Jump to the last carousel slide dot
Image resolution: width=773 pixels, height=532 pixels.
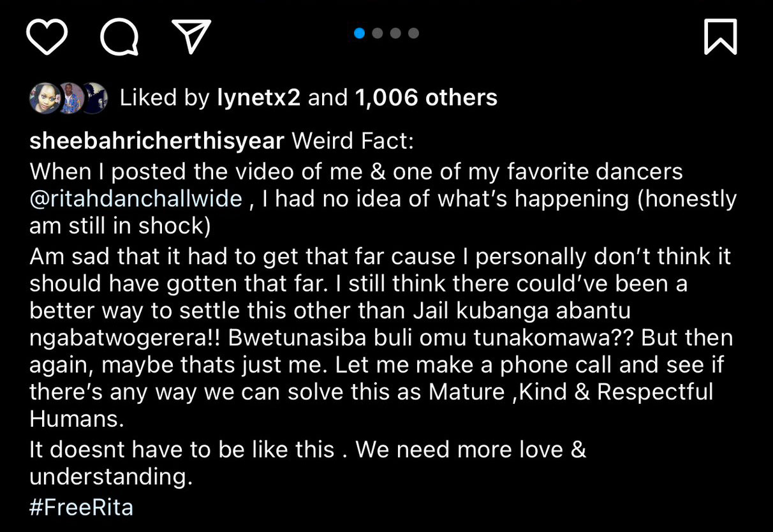click(x=413, y=33)
